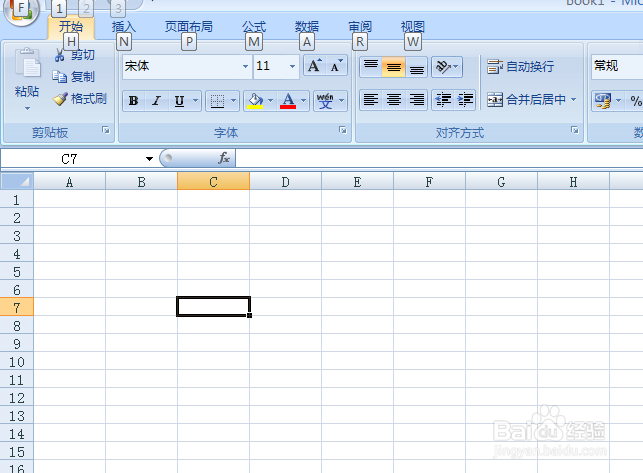
Task: Select row 7 header
Action: (16, 307)
